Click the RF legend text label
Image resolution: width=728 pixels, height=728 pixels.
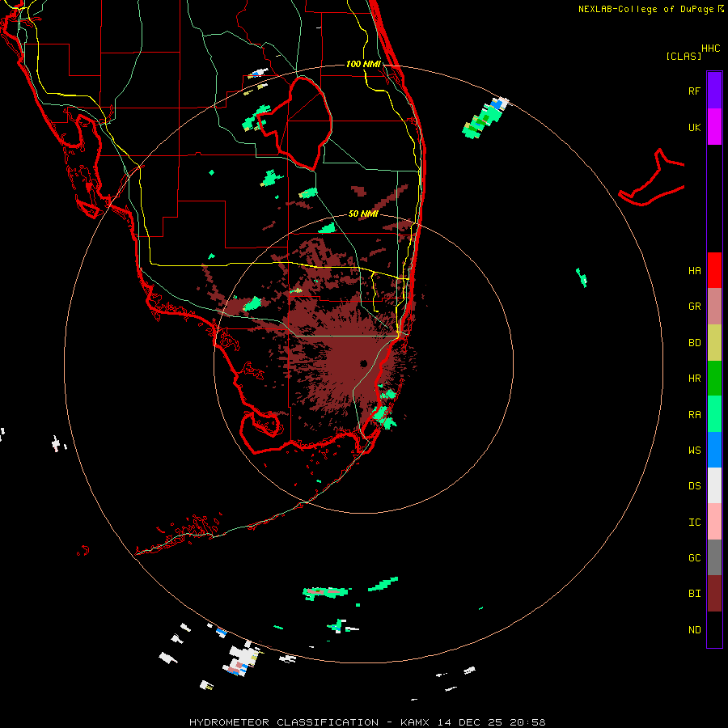694,91
